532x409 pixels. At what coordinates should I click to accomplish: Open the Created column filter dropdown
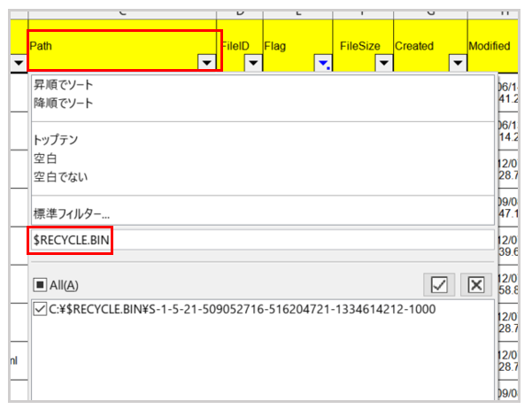458,63
